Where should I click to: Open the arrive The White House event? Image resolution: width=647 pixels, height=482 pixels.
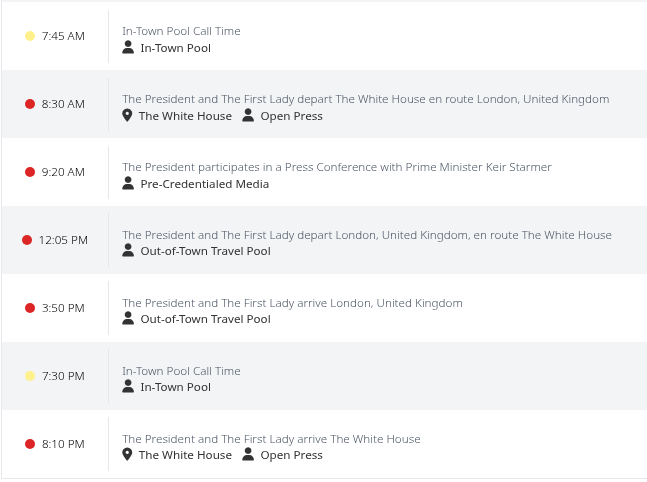[271, 439]
